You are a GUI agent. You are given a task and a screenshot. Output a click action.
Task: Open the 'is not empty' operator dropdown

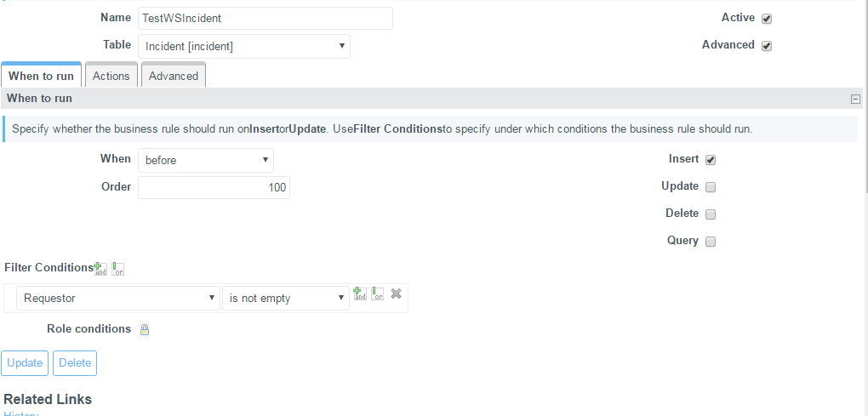(286, 298)
